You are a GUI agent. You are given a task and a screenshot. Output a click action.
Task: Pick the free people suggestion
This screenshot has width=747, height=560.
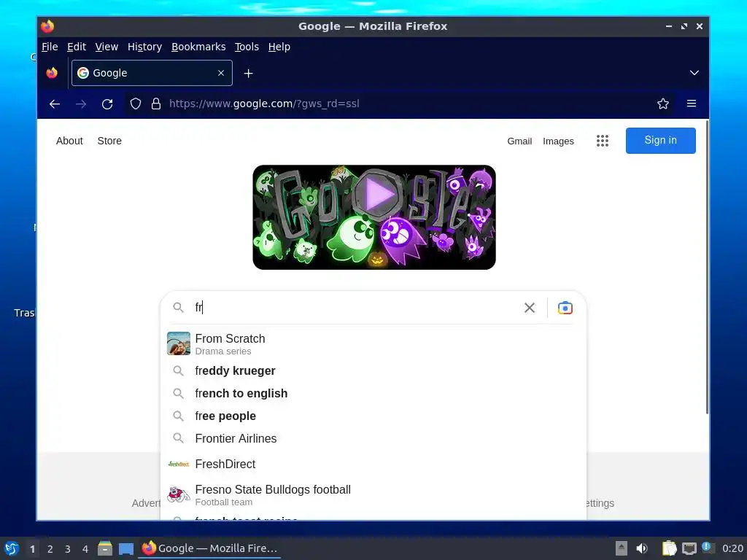coord(373,416)
